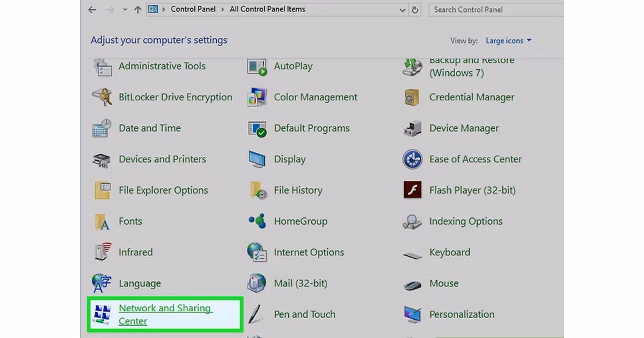This screenshot has height=338, width=644.
Task: Click the Flash Player (32-bit) icon
Action: pos(412,190)
